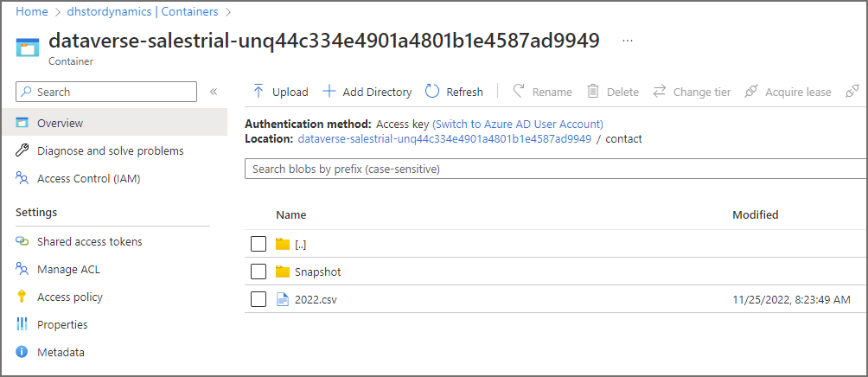This screenshot has width=868, height=377.
Task: Click the Shared access tokens link icon
Action: pyautogui.click(x=22, y=241)
